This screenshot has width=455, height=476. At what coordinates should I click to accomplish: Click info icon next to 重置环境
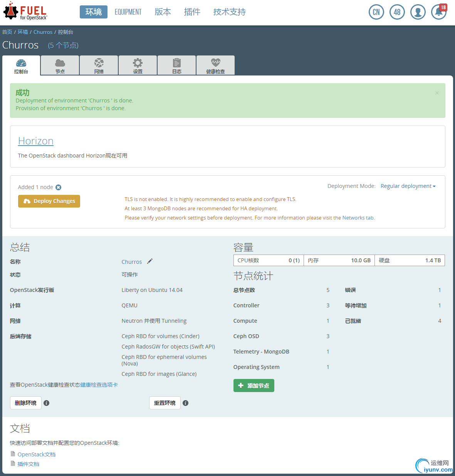pos(185,403)
